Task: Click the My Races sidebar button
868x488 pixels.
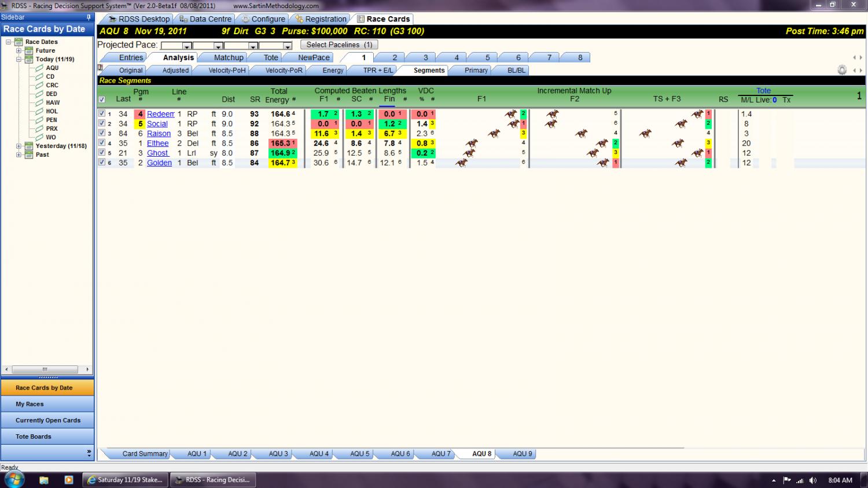Action: coord(47,404)
